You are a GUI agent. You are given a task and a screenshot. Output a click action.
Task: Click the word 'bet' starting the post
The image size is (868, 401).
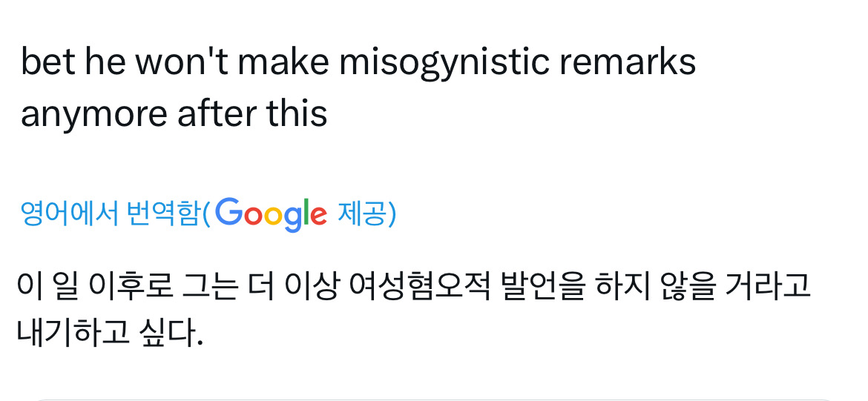[47, 64]
